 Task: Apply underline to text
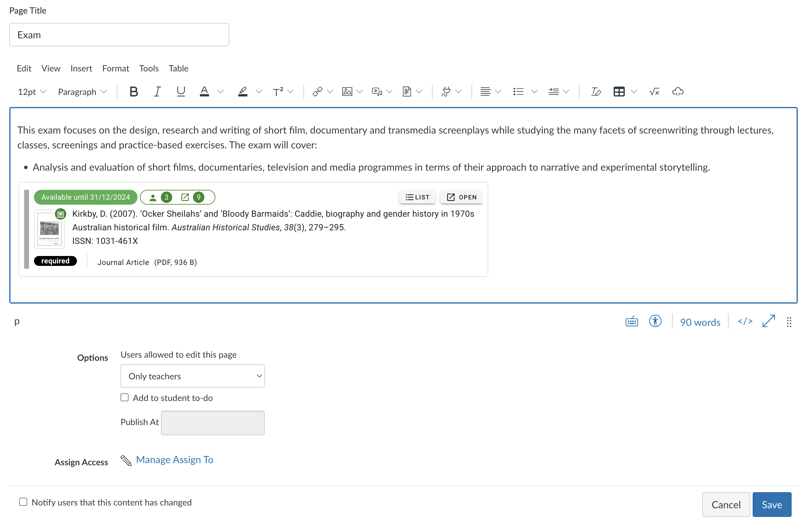pos(181,91)
